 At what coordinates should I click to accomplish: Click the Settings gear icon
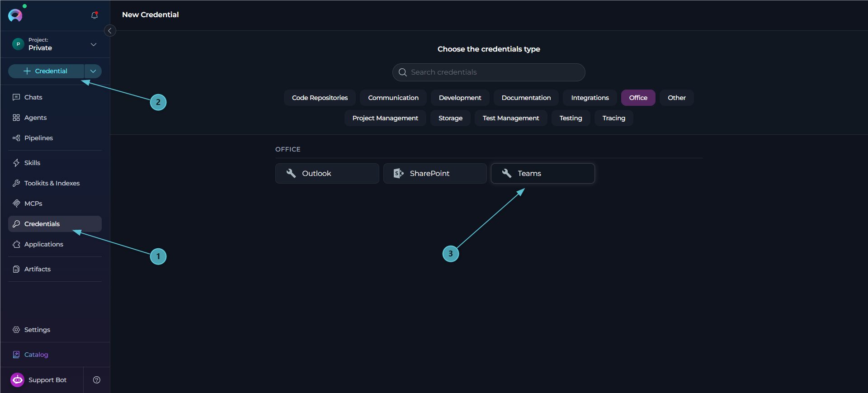16,330
